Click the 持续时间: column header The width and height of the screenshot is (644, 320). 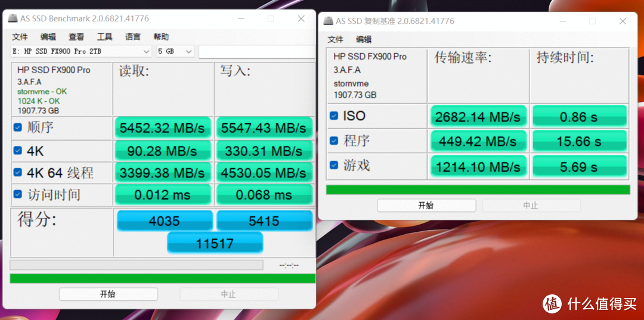565,58
